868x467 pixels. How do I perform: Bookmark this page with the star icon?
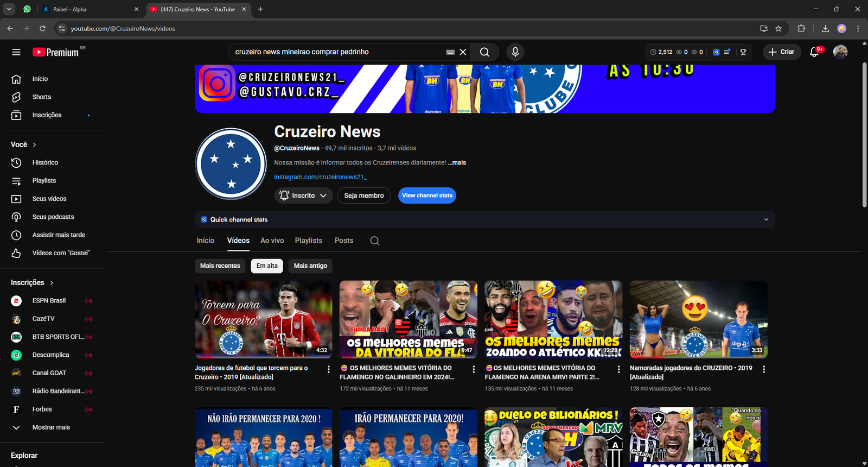pos(778,28)
